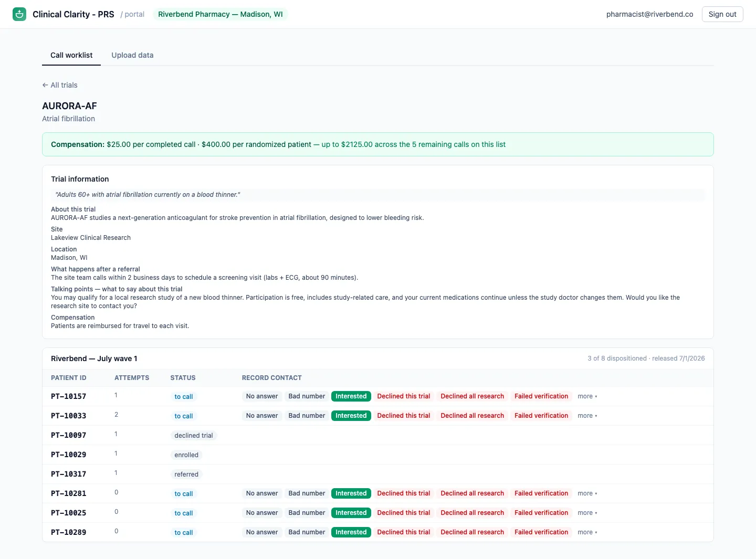Mark PT-10033 as No answer
Screen dimensions: 756x559
point(262,416)
